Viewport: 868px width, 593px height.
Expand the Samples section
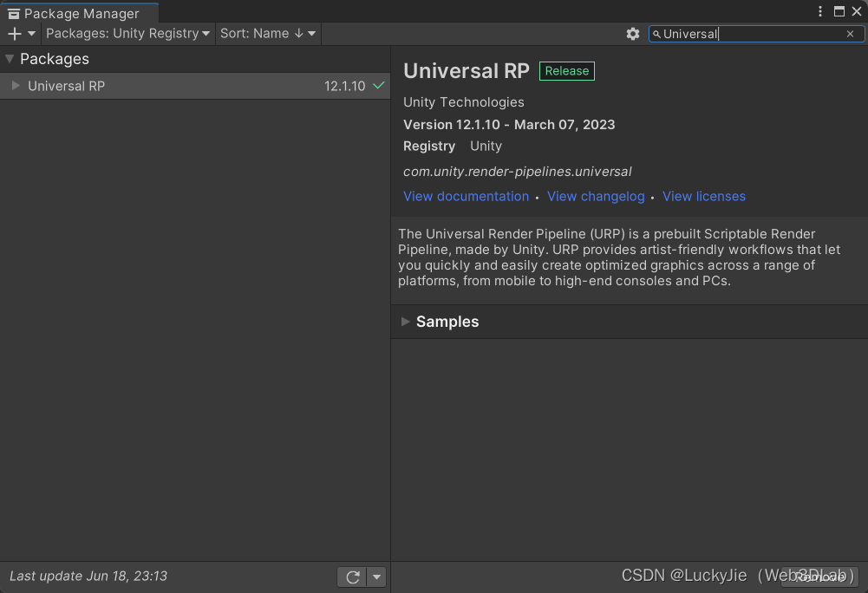tap(405, 322)
